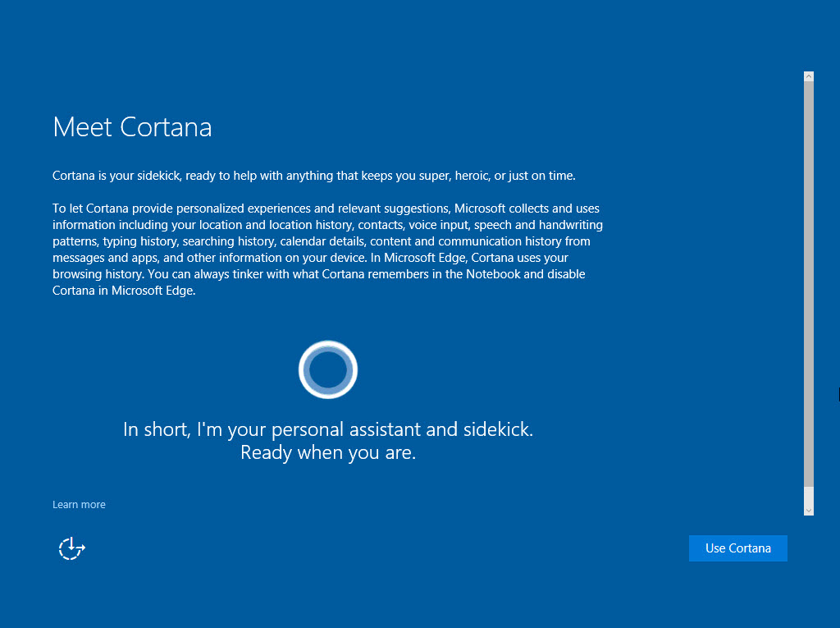The image size is (840, 628).
Task: Click the scrollbar up arrow
Action: 809,76
